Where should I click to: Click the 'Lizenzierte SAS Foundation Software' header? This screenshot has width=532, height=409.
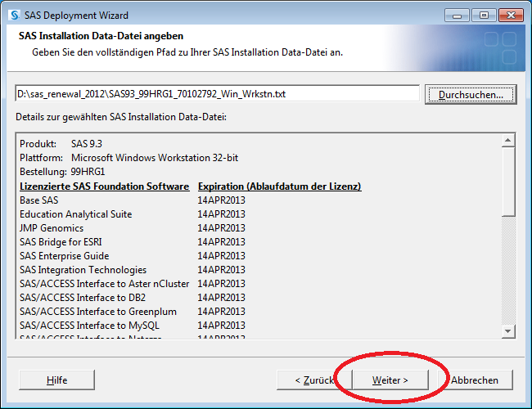[x=104, y=187]
